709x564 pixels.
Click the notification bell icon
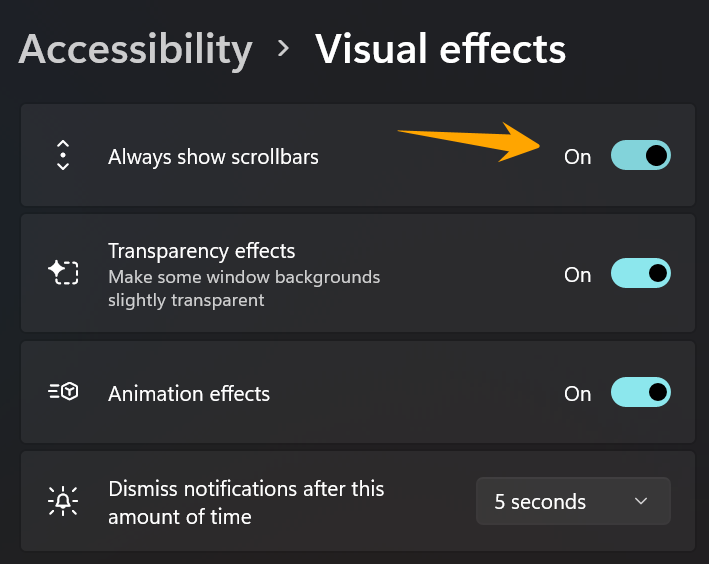tap(63, 501)
